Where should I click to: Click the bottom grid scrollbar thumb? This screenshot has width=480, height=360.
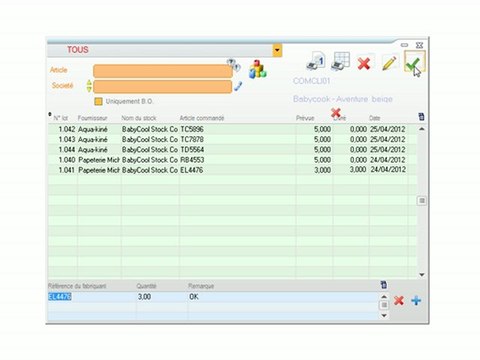[384, 305]
